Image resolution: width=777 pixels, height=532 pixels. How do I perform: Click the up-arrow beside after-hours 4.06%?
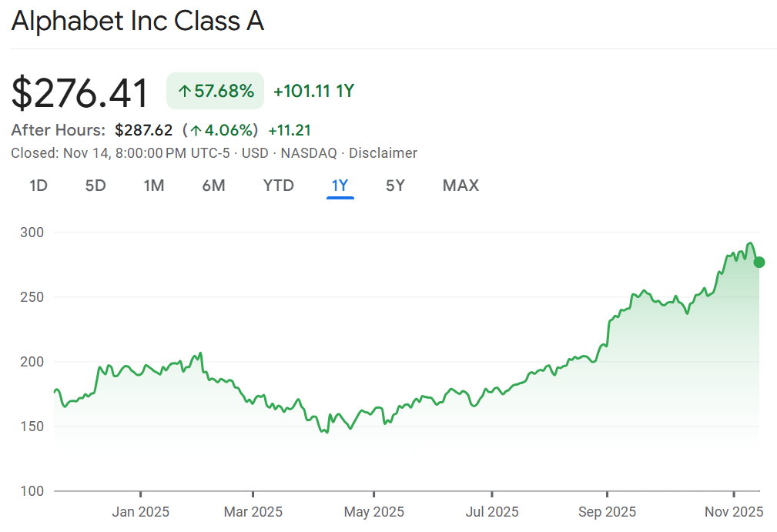[196, 130]
